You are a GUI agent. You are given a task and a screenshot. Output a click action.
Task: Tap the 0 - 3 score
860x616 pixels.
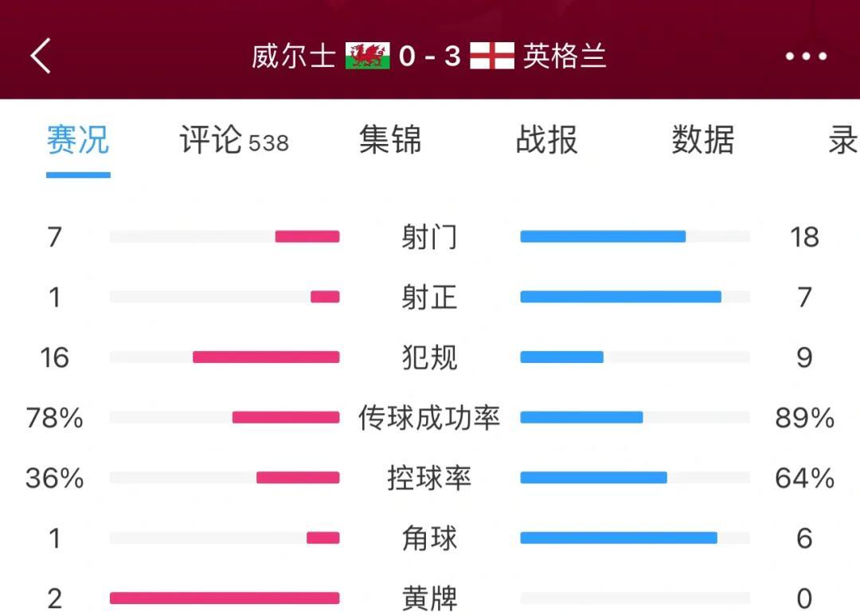(x=430, y=56)
